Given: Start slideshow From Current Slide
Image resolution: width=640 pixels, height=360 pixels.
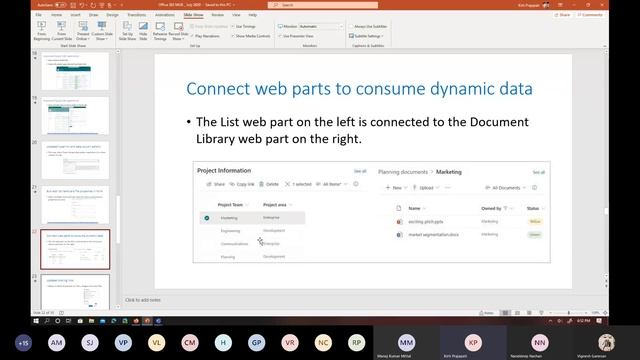Looking at the screenshot, I should (62, 31).
